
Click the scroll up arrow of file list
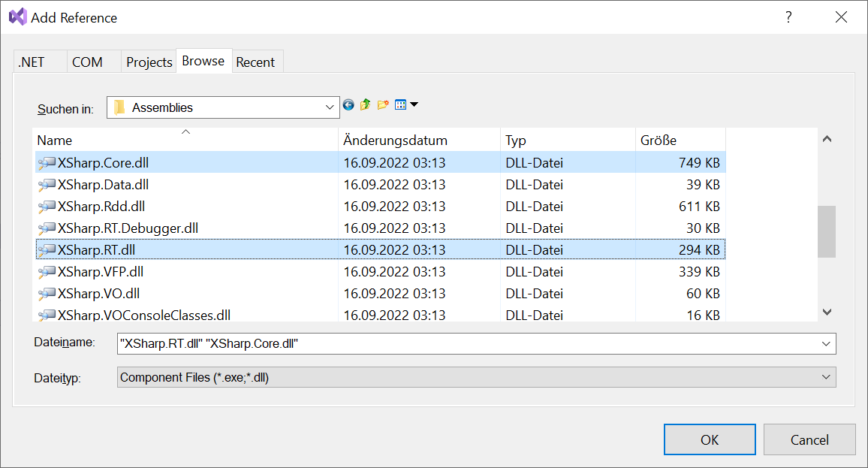(827, 139)
